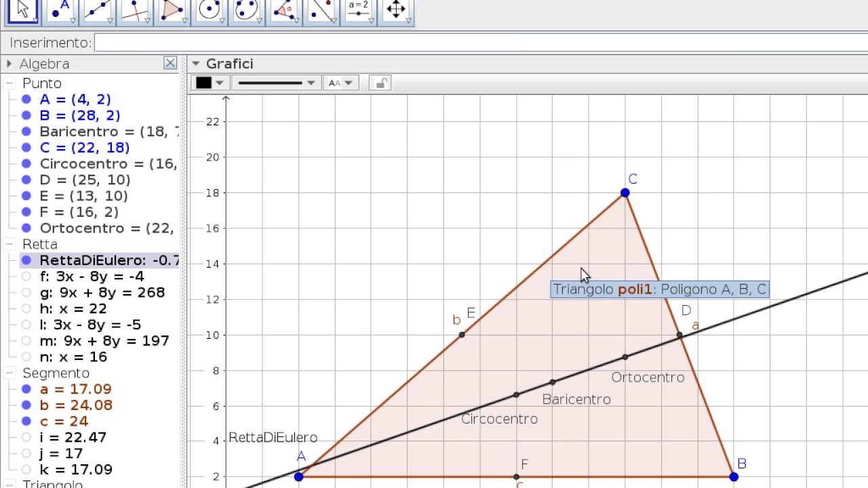Show line l: 3x - 8y = -5

tap(26, 325)
